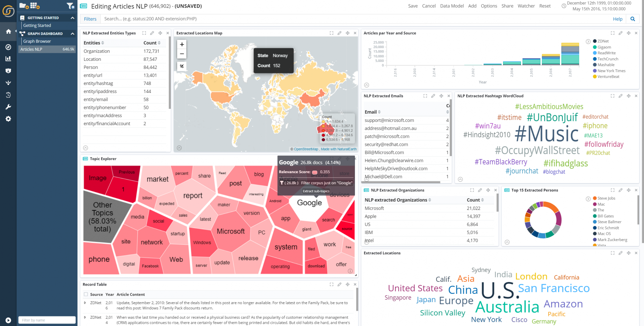This screenshot has width=644, height=326.
Task: Edit the Extracted Locations Map visualization
Action: [339, 33]
